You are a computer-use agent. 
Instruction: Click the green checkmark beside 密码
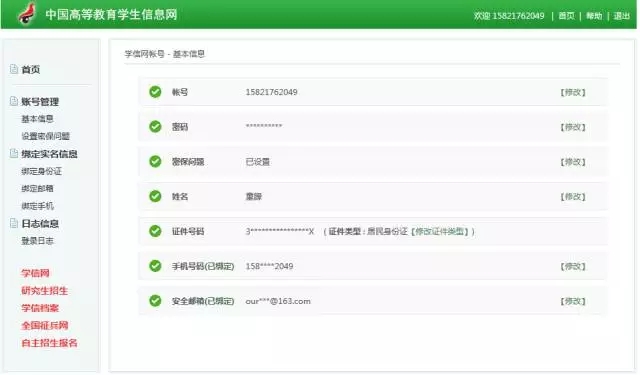(x=155, y=126)
